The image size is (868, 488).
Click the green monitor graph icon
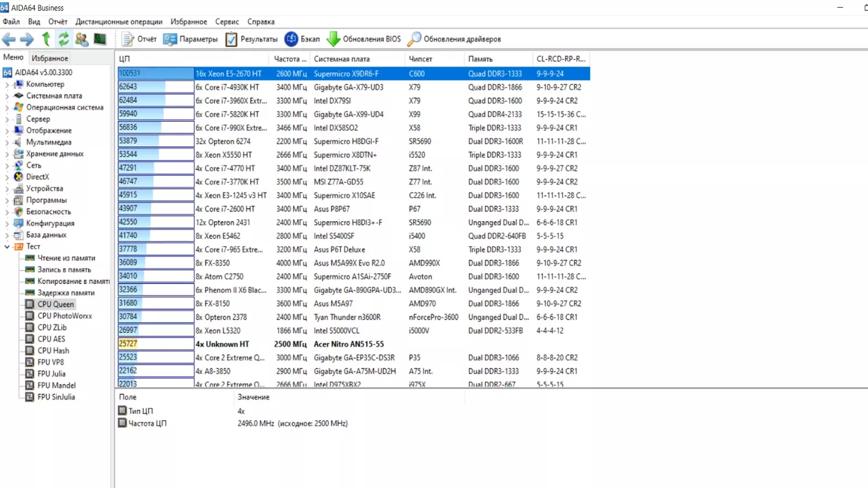point(100,39)
